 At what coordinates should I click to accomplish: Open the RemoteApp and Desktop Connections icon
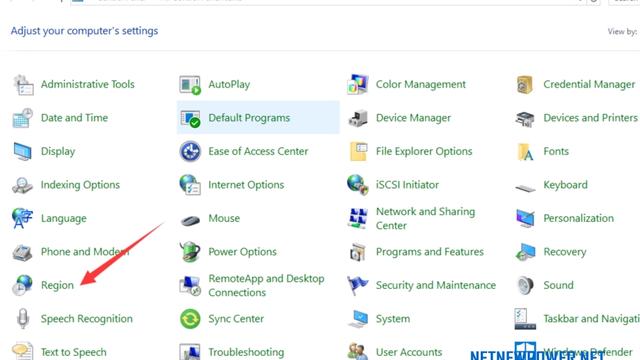coord(190,285)
